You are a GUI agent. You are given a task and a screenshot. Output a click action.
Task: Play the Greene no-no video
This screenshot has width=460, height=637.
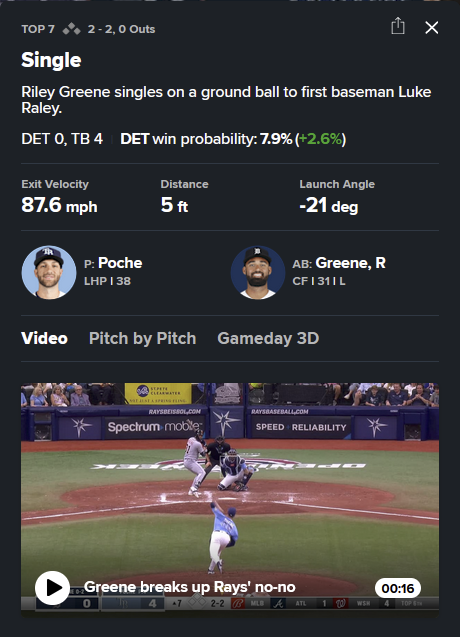(52, 588)
